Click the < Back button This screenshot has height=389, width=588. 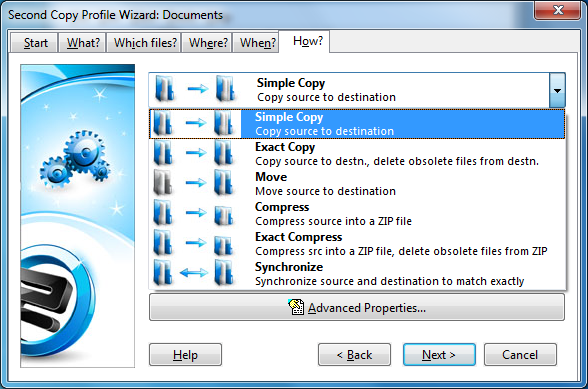coord(354,354)
